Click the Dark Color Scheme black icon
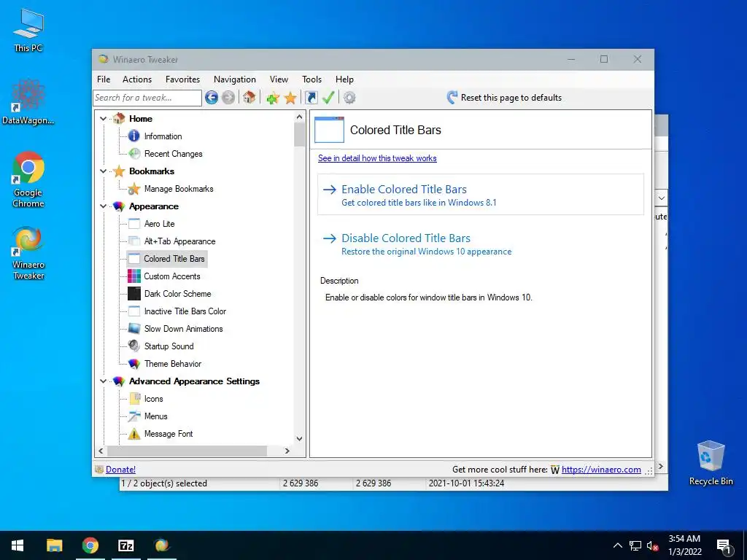747x560 pixels. coord(134,294)
